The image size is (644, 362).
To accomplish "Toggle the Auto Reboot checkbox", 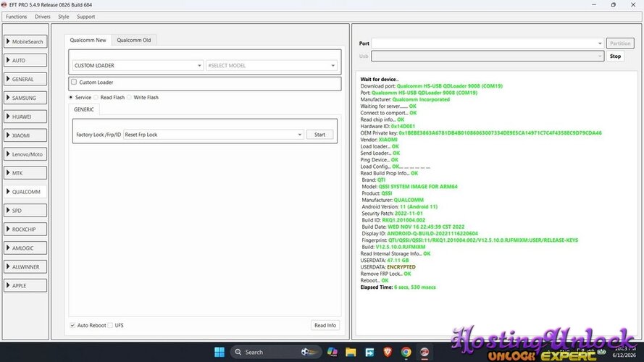I will pos(72,326).
